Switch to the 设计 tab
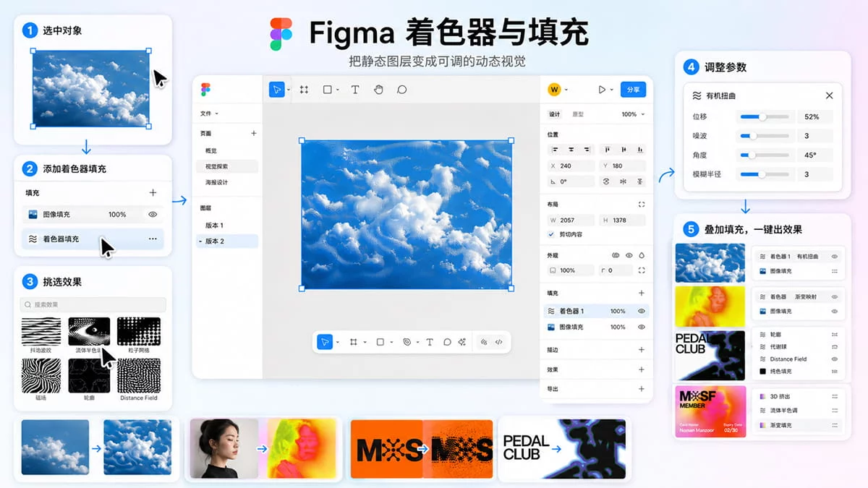868x488 pixels. 554,114
